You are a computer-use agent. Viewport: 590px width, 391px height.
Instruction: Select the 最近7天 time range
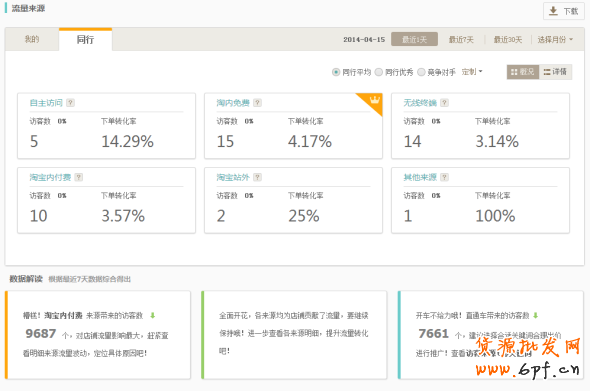tap(461, 40)
